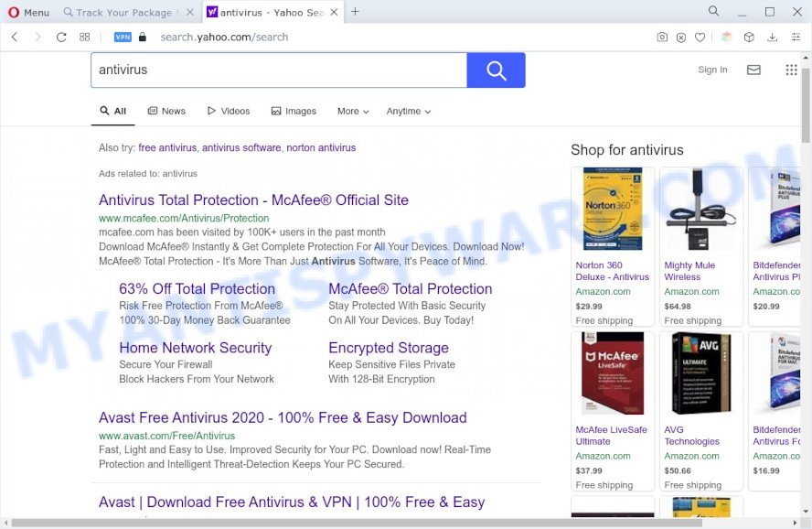View site security padlock info

[x=143, y=37]
